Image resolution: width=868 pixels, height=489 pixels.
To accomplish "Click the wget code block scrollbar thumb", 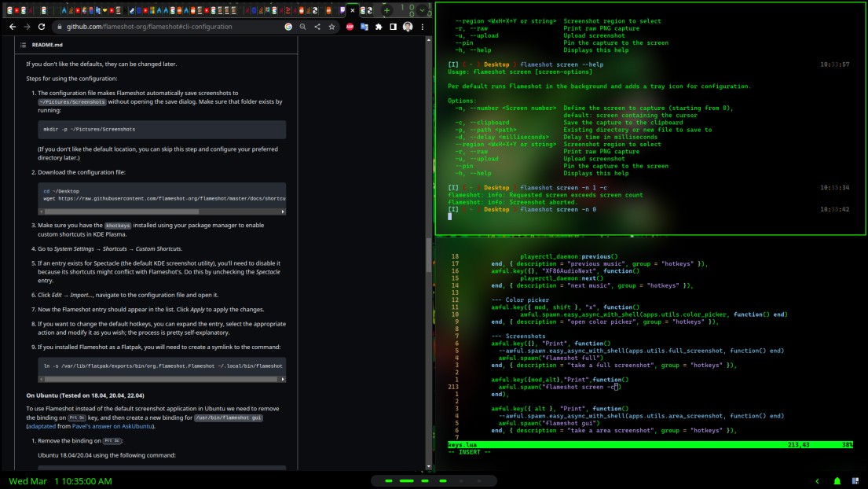I will pyautogui.click(x=121, y=211).
